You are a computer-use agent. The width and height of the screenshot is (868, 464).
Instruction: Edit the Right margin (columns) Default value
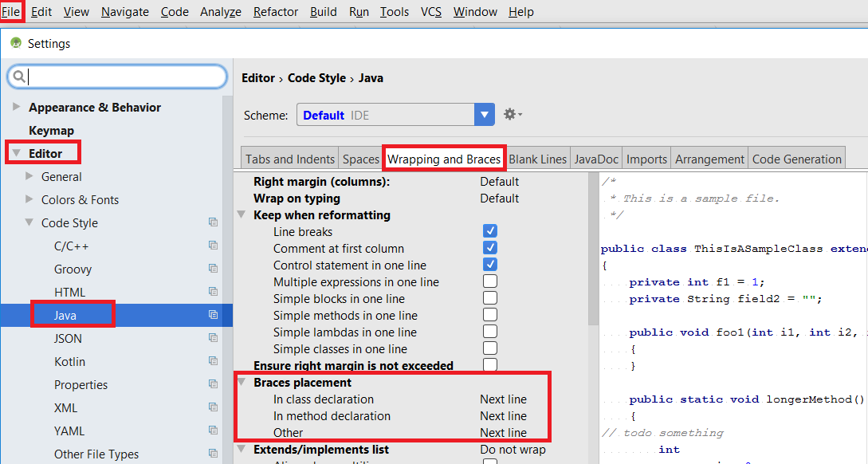coord(499,182)
